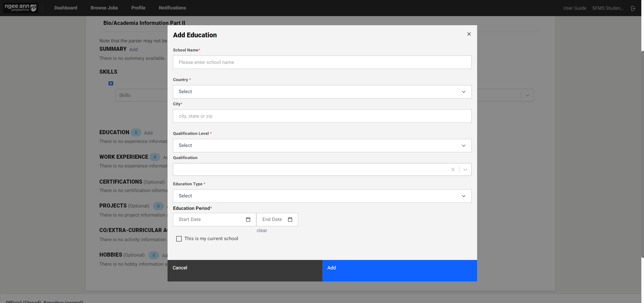Close the Add Education dialog
The image size is (644, 303).
click(469, 34)
